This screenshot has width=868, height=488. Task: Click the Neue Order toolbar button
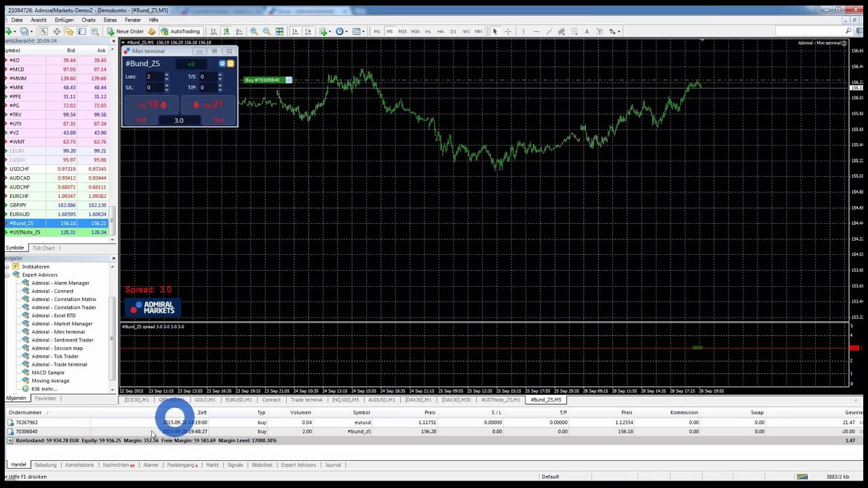(125, 31)
